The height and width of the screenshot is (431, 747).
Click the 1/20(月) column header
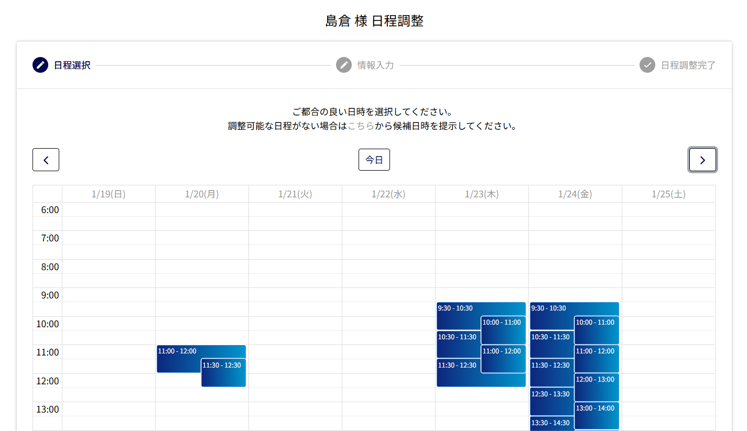(x=202, y=194)
